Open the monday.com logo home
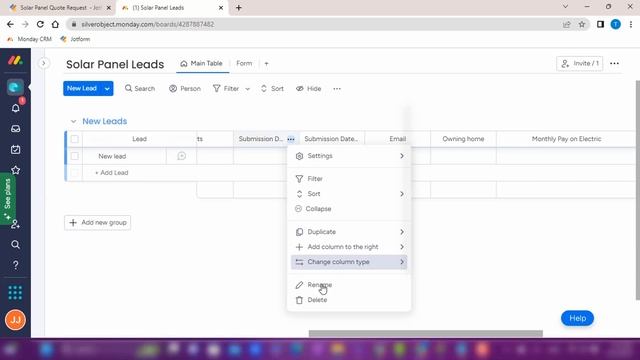 click(x=15, y=61)
